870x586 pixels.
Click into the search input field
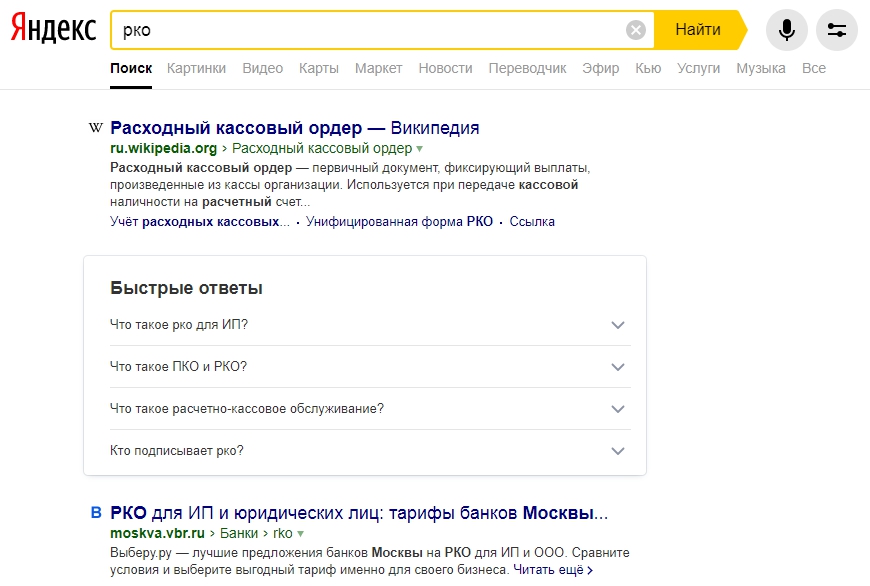(x=370, y=30)
